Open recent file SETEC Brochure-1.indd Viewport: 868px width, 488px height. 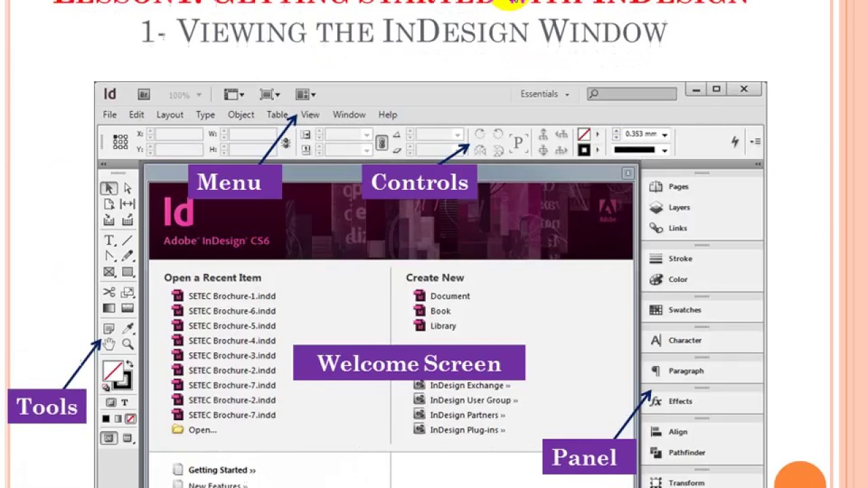pyautogui.click(x=224, y=296)
